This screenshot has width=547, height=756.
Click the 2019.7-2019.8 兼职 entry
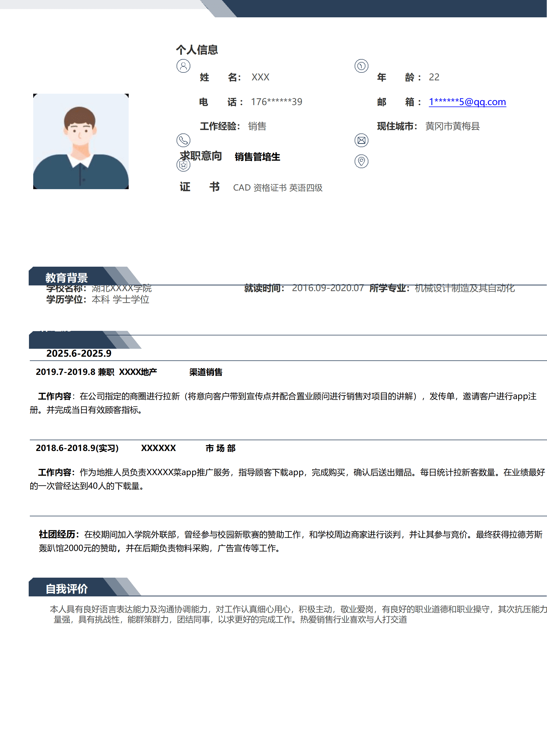[75, 372]
